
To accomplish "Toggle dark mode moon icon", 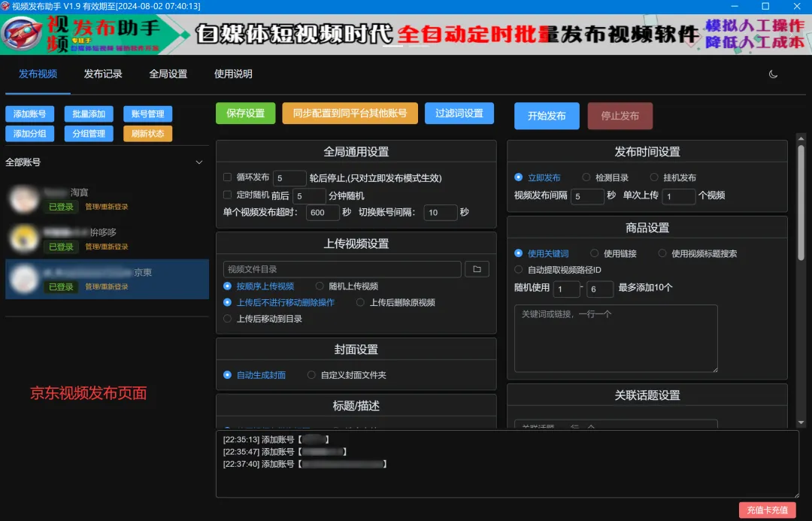I will 773,74.
